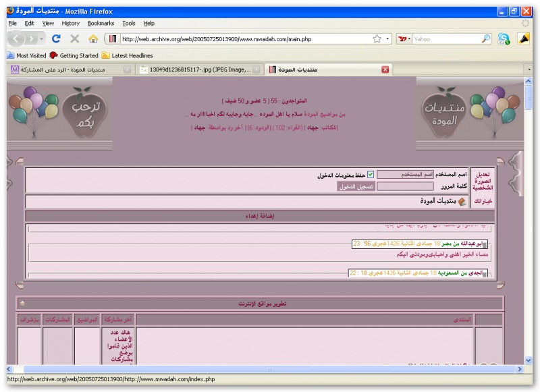Image resolution: width=540 pixels, height=392 pixels.
Task: Switch to the 13049d1236815117-.jpg tab
Action: (x=196, y=69)
